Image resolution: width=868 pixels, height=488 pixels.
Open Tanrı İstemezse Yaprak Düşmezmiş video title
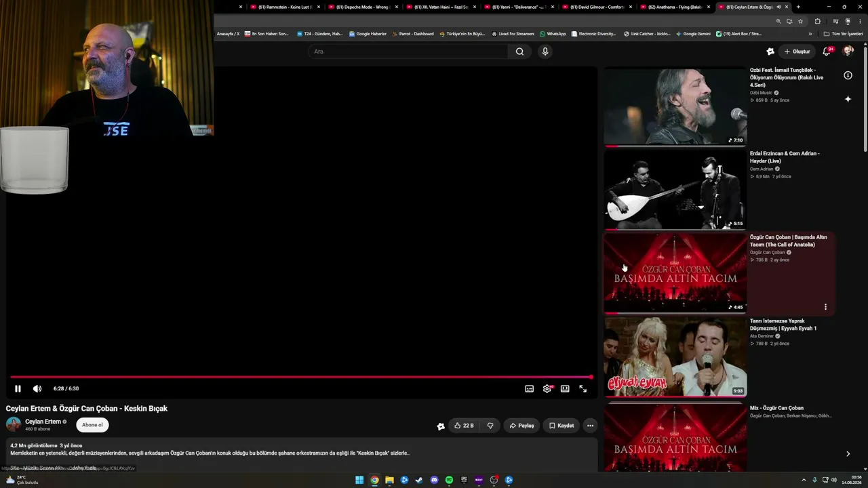point(783,325)
